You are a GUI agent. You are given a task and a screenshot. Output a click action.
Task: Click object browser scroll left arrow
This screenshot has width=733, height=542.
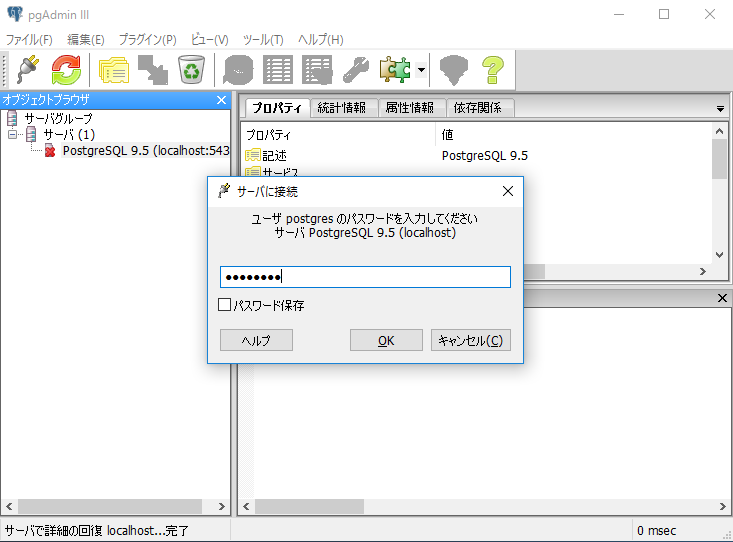click(x=9, y=506)
